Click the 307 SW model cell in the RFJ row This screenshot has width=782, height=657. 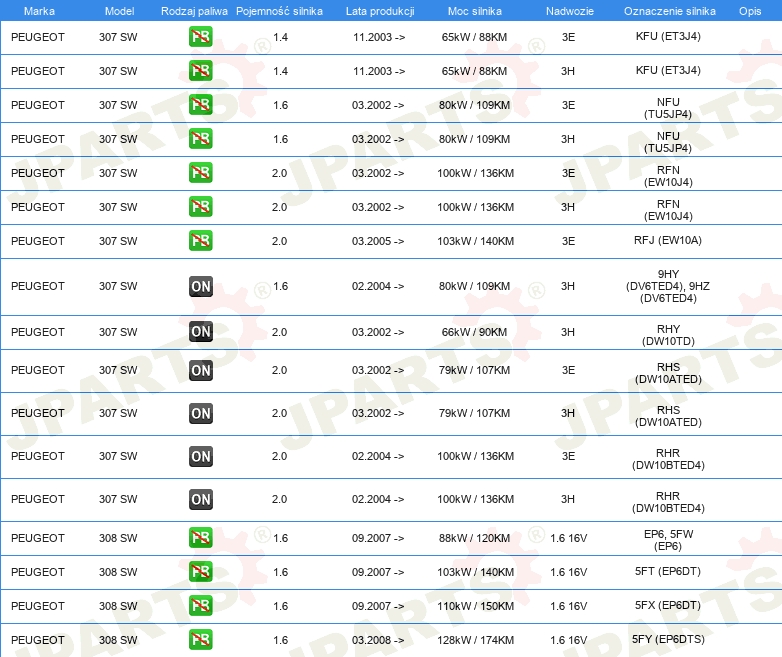118,241
